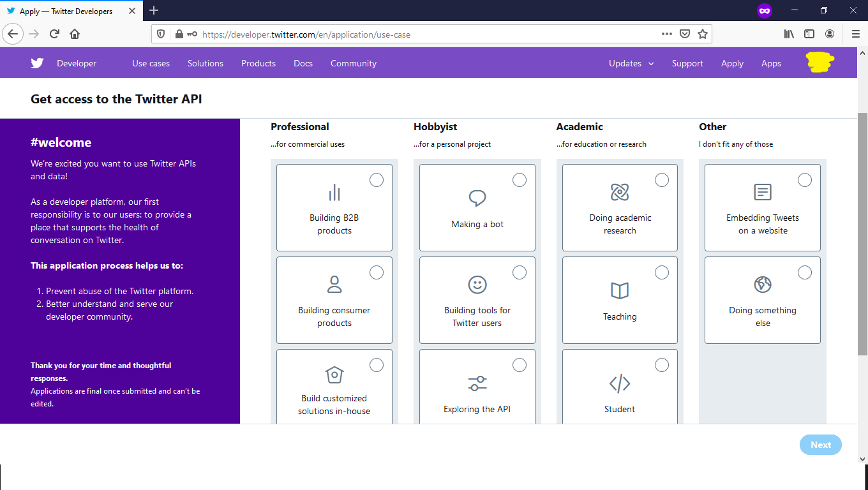Select the Embedding Tweets on a website radio
Viewport: 868px width, 490px height.
(x=805, y=180)
